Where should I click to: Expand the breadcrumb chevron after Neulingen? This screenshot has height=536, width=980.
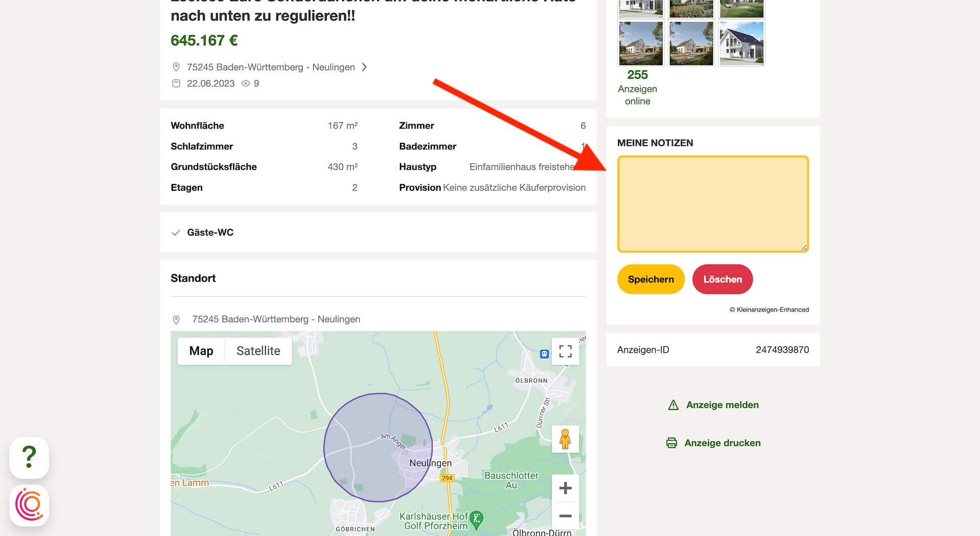pos(364,67)
